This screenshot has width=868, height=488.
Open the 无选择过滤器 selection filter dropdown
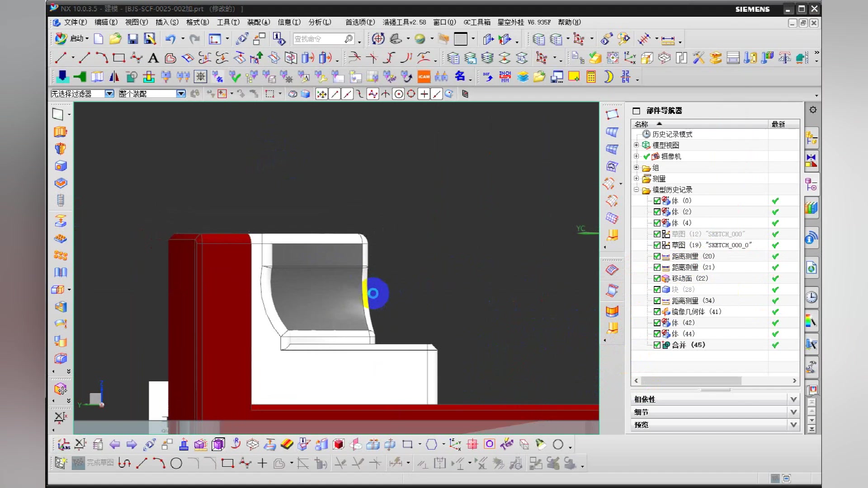109,94
